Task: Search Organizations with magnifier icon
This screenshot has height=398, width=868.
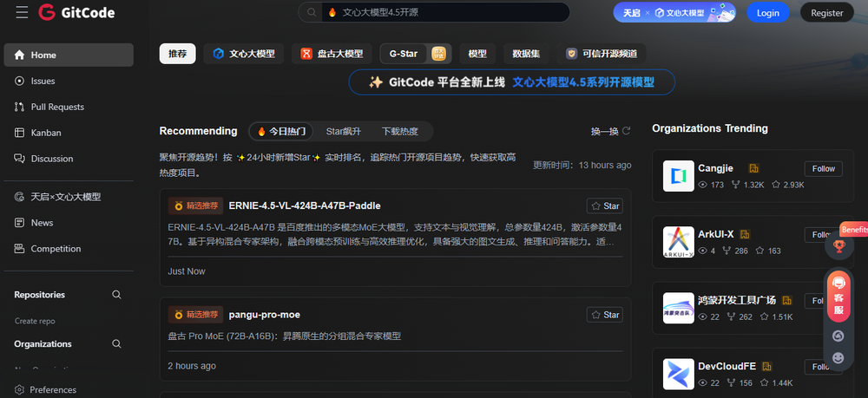Action: [x=117, y=344]
